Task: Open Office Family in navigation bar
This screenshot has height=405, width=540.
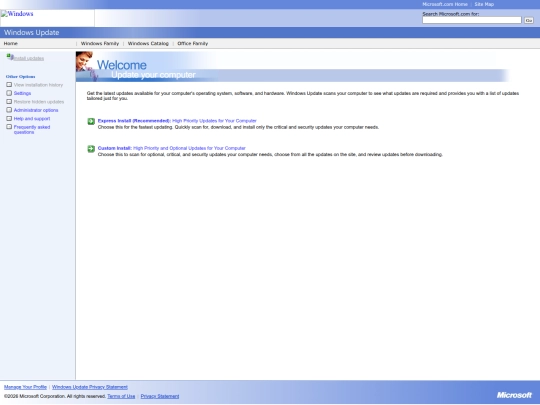Action: pyautogui.click(x=193, y=43)
